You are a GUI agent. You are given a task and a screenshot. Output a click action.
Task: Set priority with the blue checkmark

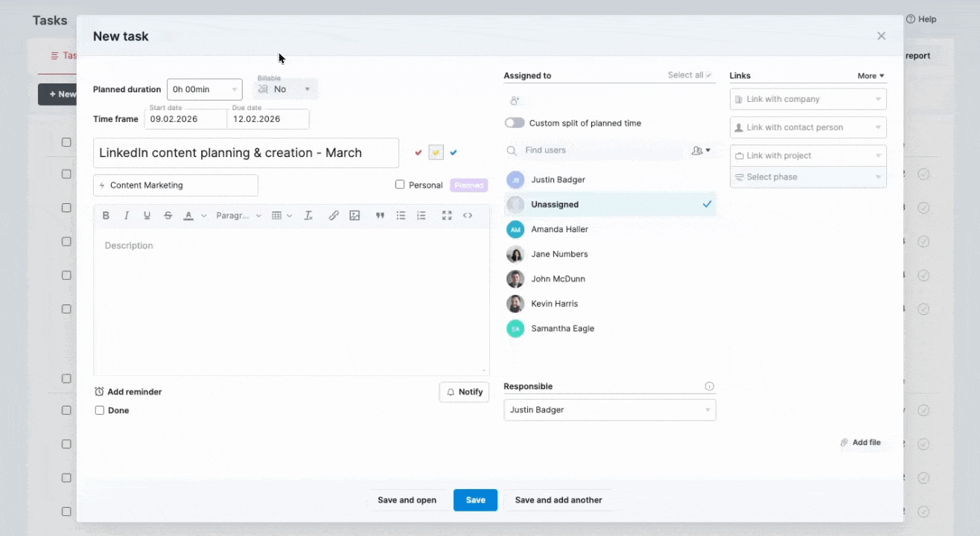pyautogui.click(x=454, y=153)
